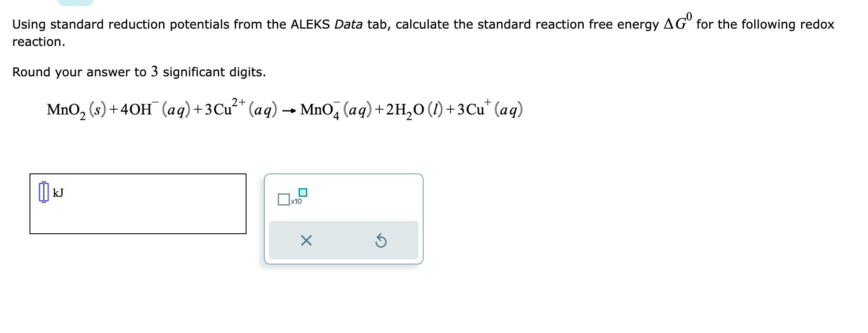Screen dimensions: 868x333
Task: Select the coefficient box left of x10
Action: click(283, 199)
